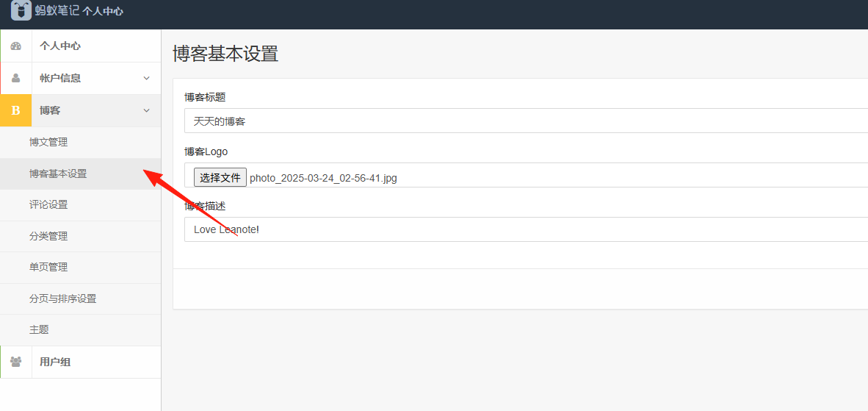The height and width of the screenshot is (411, 868).
Task: Focus the 博客标题 input field
Action: pos(526,121)
